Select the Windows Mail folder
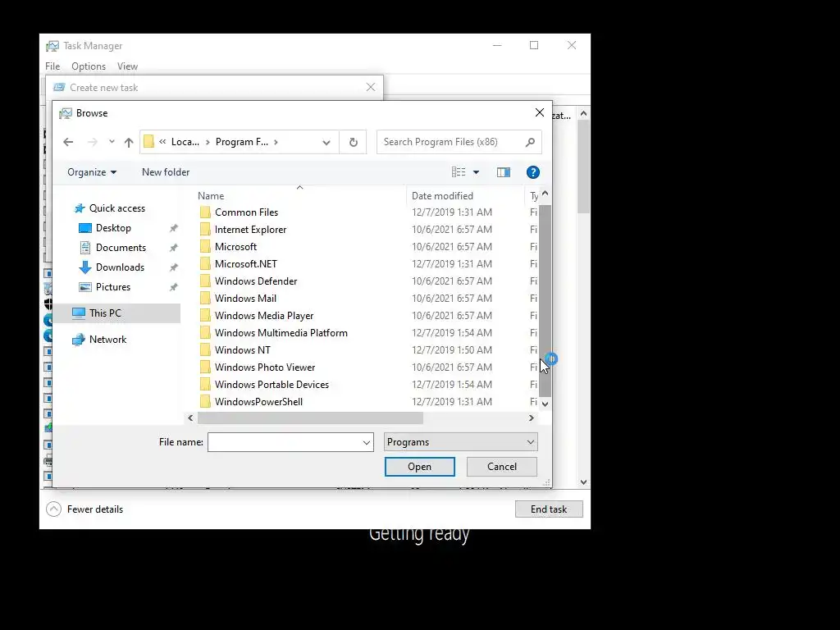This screenshot has width=840, height=630. [x=245, y=299]
